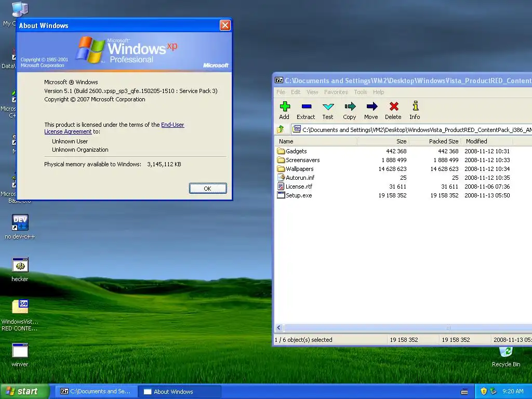Close the About Windows dialog
This screenshot has width=532, height=399.
point(225,25)
